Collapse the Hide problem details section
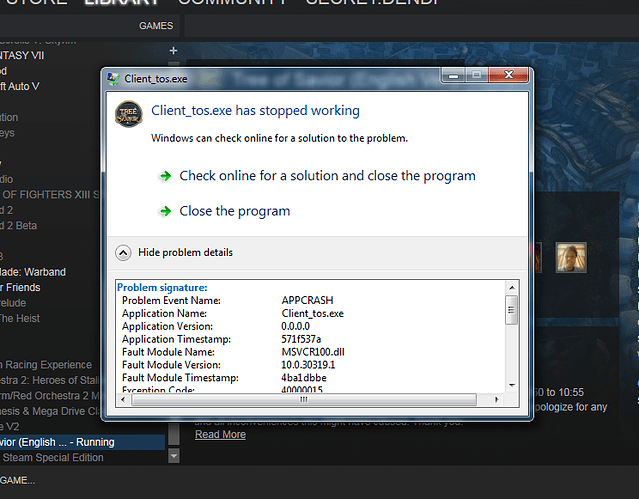The height and width of the screenshot is (499, 639). coord(123,253)
